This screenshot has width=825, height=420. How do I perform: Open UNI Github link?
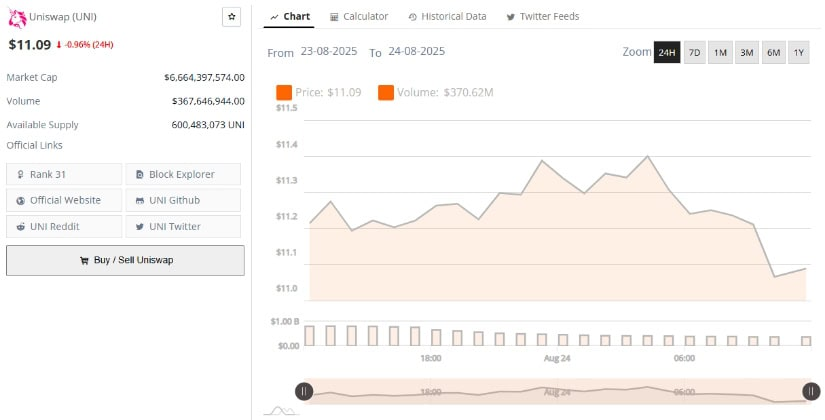pyautogui.click(x=183, y=200)
